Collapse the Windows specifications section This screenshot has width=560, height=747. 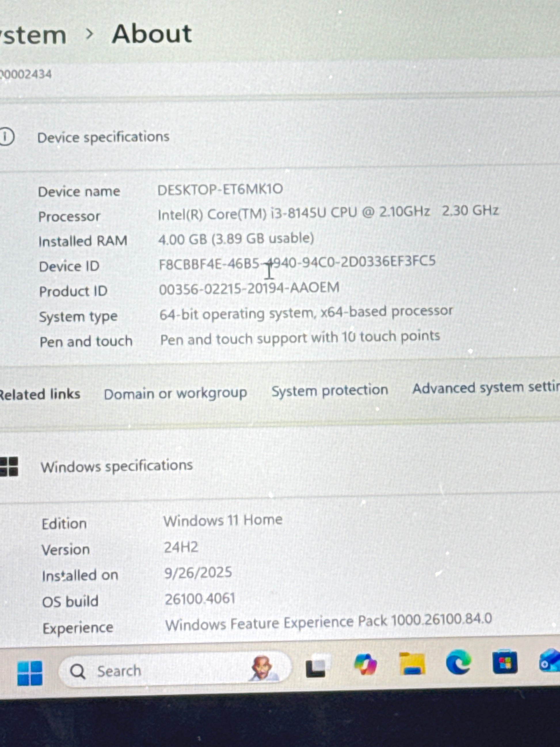coord(117,466)
